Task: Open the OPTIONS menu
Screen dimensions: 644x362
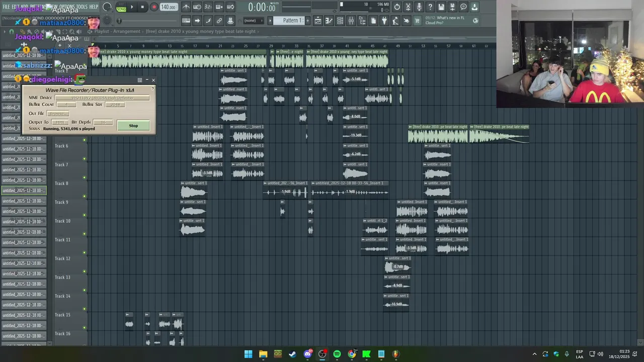Action: click(67, 7)
